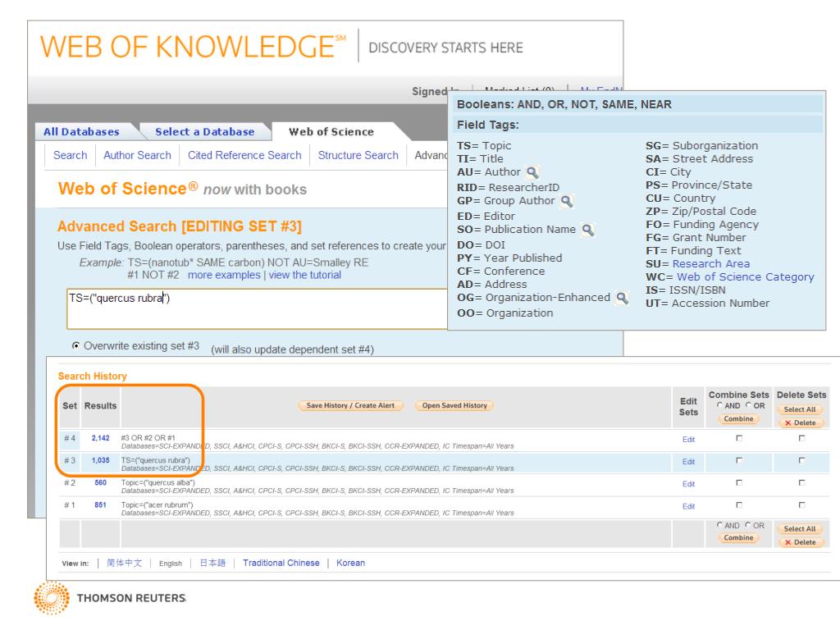Click the Publication Name search icon
Image resolution: width=840 pixels, height=630 pixels.
click(x=587, y=229)
